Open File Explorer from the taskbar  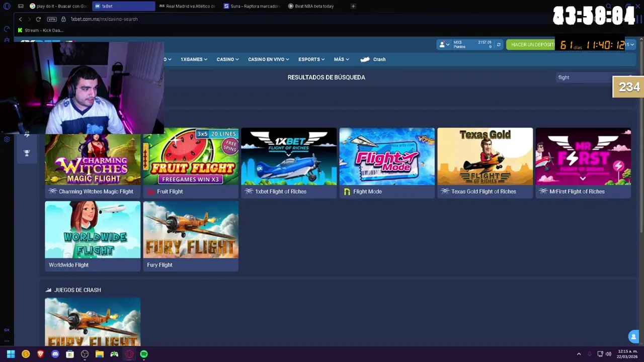click(x=100, y=354)
